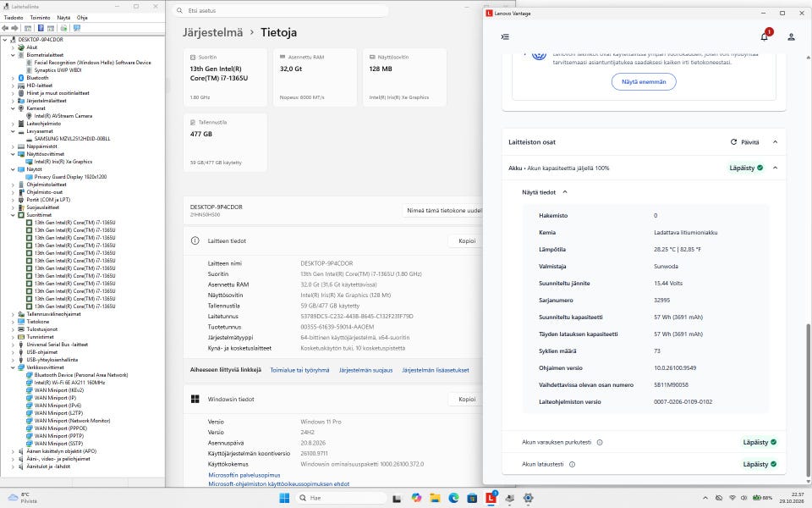Select the Intel(R) Wi-Fi 6E AX211 160MHz device
The image size is (812, 508).
(x=69, y=383)
